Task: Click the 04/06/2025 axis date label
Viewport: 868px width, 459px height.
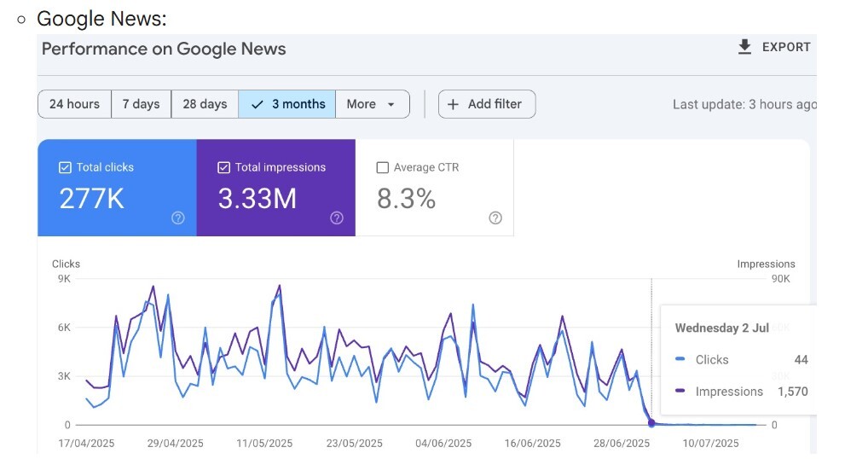Action: click(443, 444)
